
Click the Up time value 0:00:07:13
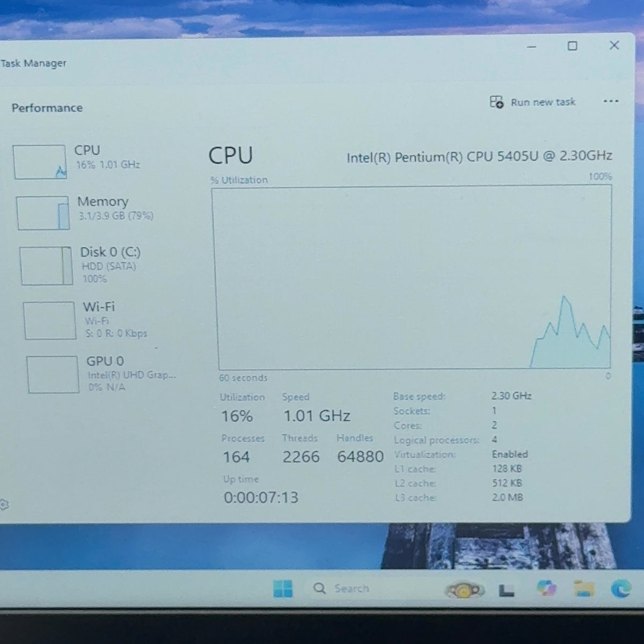(x=261, y=497)
